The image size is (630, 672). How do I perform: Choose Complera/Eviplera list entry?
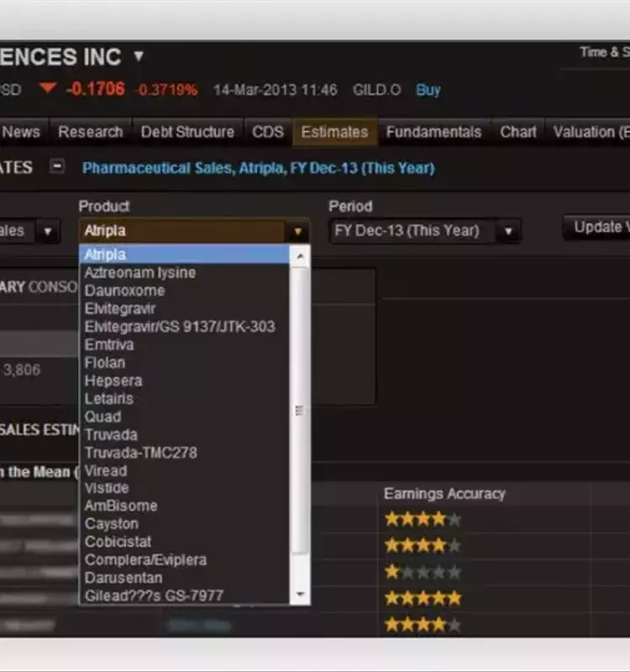pos(184,559)
